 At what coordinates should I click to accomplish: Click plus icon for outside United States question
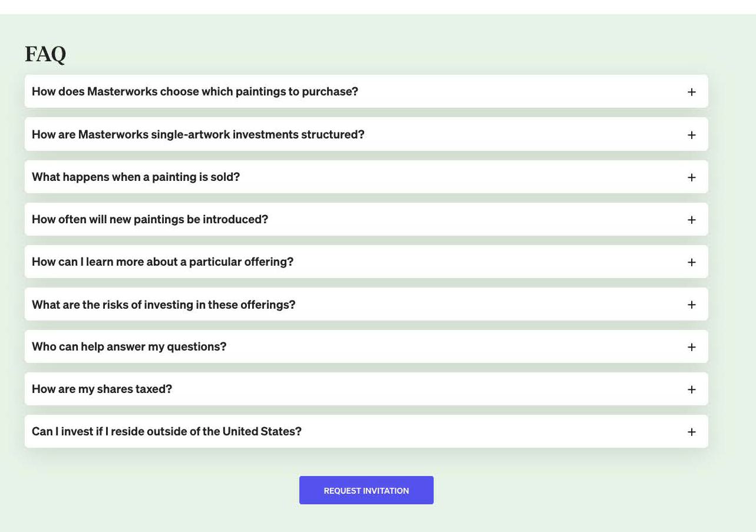coord(691,432)
